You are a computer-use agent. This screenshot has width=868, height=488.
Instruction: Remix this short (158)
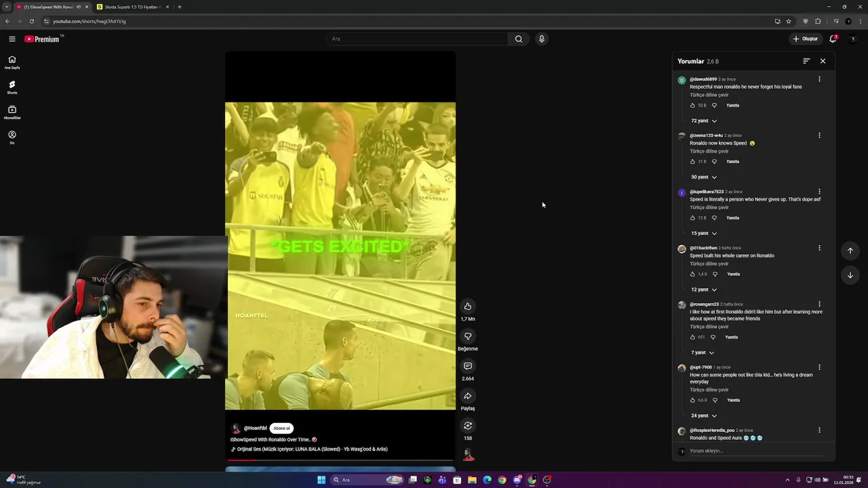(467, 426)
